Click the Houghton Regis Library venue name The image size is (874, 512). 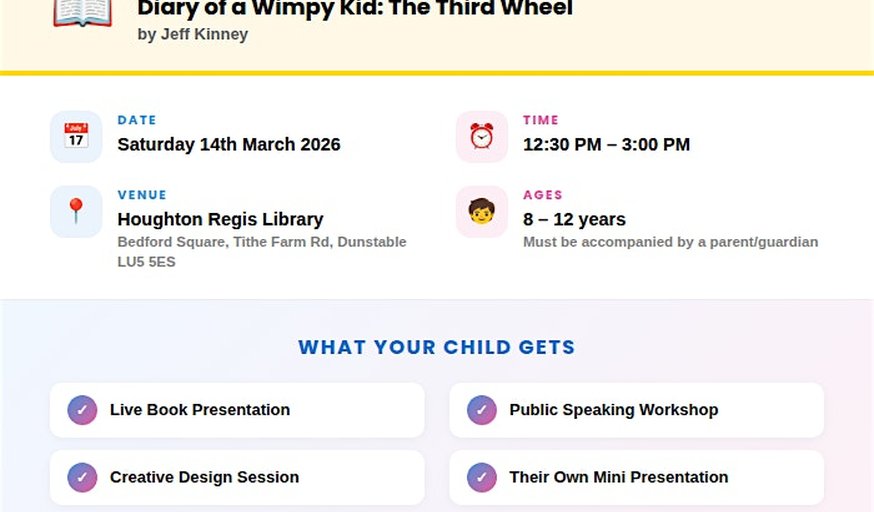click(x=220, y=219)
